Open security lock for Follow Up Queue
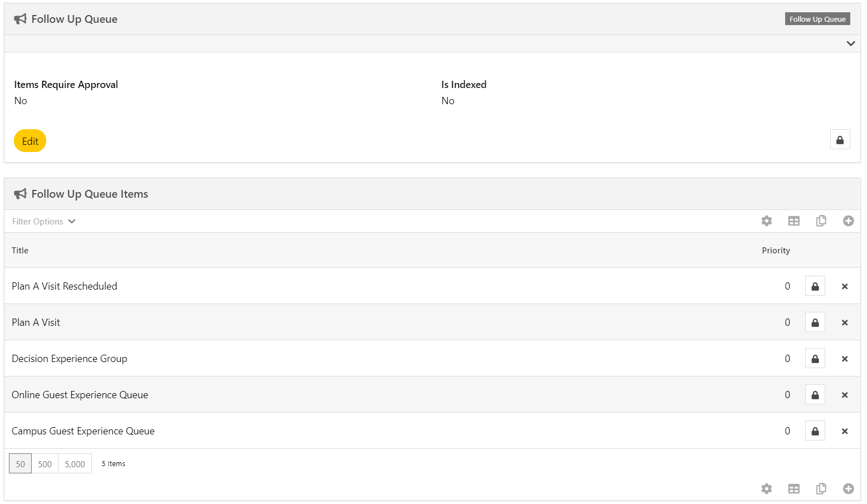867x504 pixels. [840, 140]
